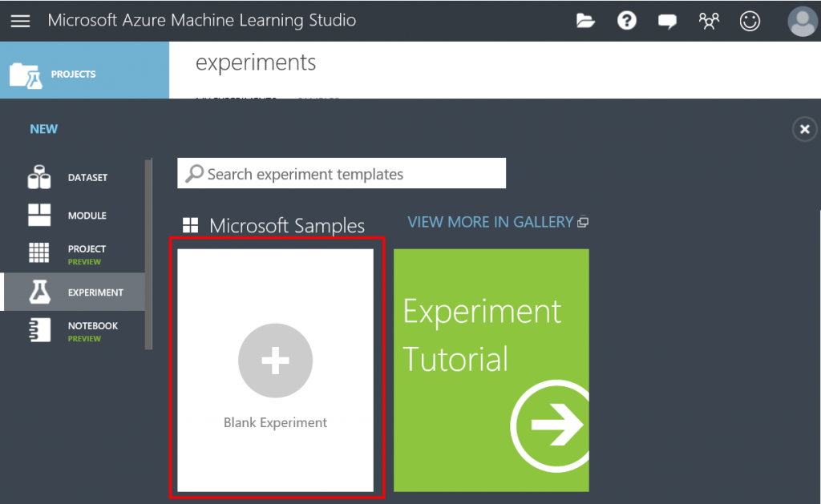Select the Projects tab in sidebar

coord(84,71)
